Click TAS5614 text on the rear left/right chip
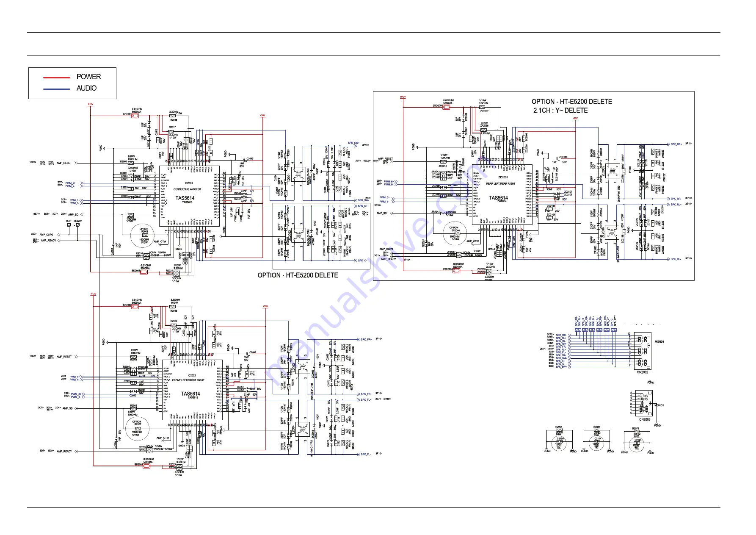This screenshot has width=756, height=535. (x=498, y=198)
